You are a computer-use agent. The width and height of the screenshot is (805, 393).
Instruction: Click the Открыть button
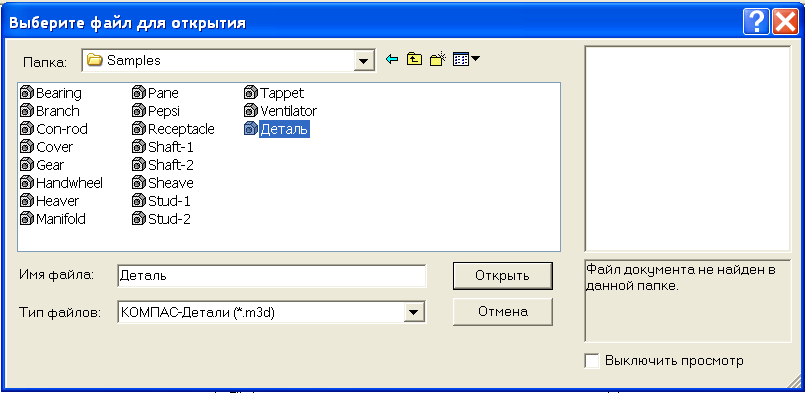click(x=502, y=275)
